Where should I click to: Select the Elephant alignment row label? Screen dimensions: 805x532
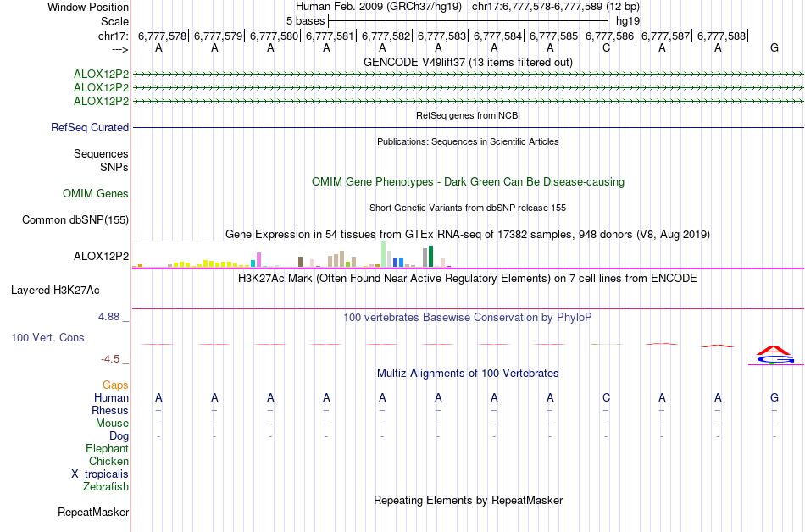pos(107,448)
